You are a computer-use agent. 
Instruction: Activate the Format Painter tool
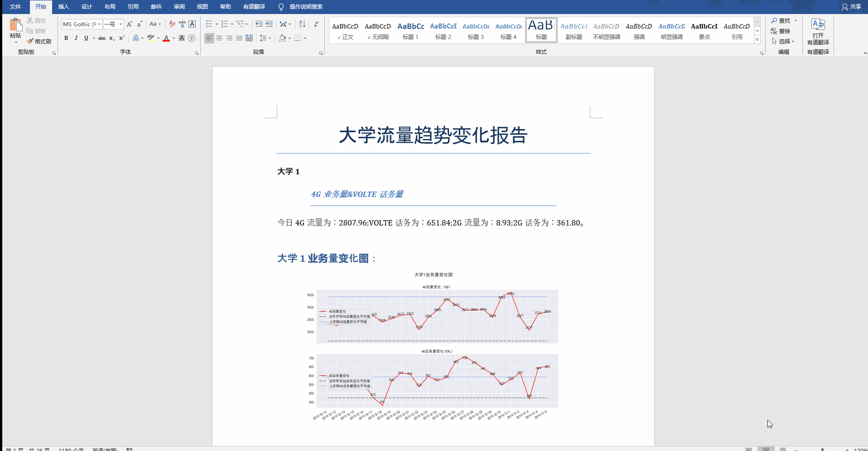pyautogui.click(x=39, y=41)
